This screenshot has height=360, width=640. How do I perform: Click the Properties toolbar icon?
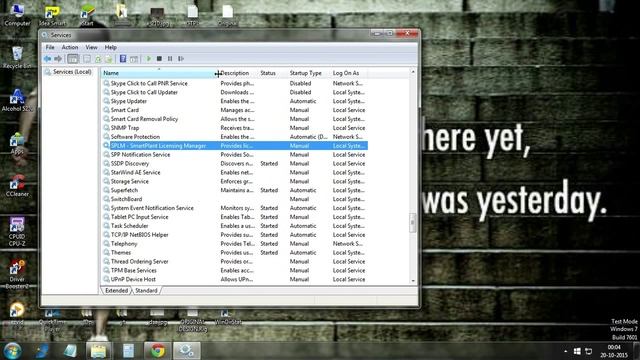(x=87, y=59)
